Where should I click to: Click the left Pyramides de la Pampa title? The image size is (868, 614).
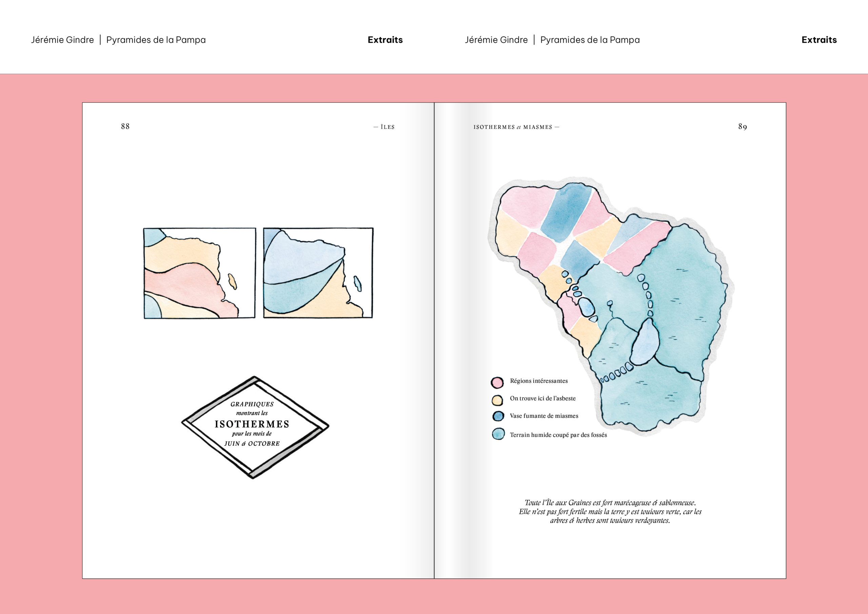(156, 40)
